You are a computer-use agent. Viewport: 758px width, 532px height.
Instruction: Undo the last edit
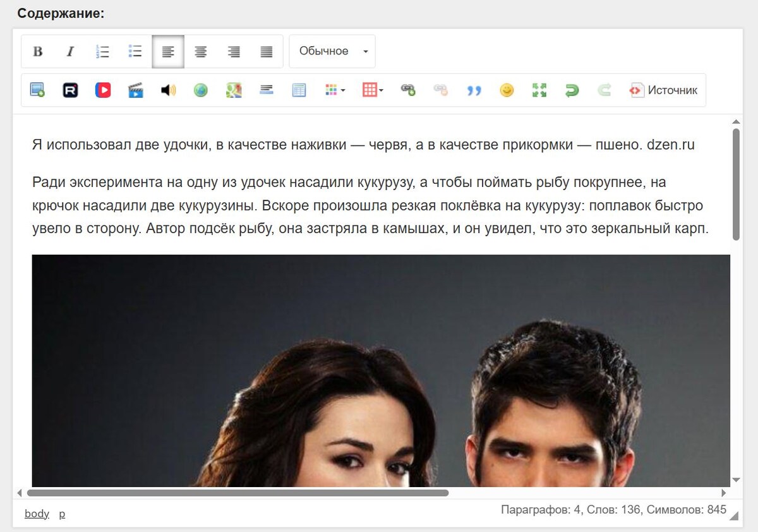pyautogui.click(x=571, y=90)
